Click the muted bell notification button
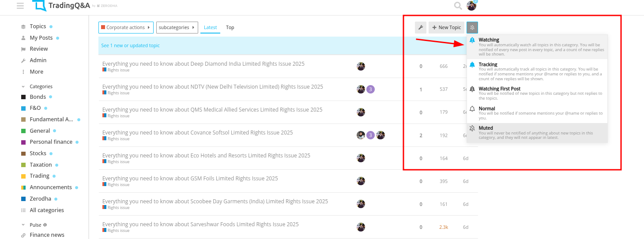 472,27
